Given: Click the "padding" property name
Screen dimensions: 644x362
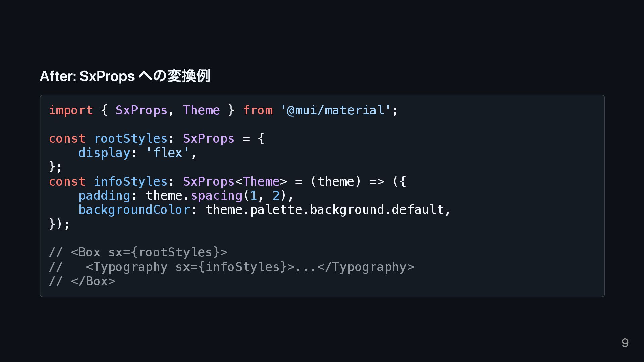Looking at the screenshot, I should coord(104,196).
